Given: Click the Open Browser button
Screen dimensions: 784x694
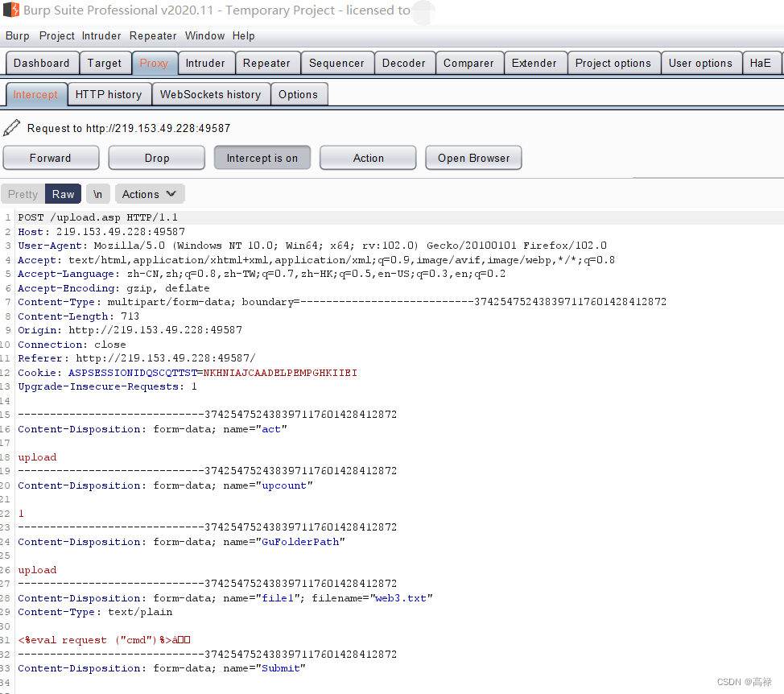Looking at the screenshot, I should [473, 158].
